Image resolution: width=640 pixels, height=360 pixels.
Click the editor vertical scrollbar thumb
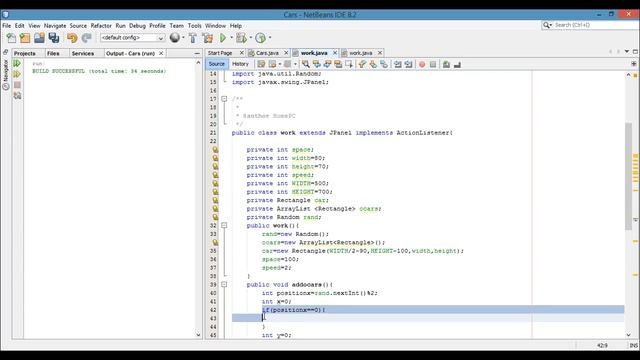pos(629,177)
